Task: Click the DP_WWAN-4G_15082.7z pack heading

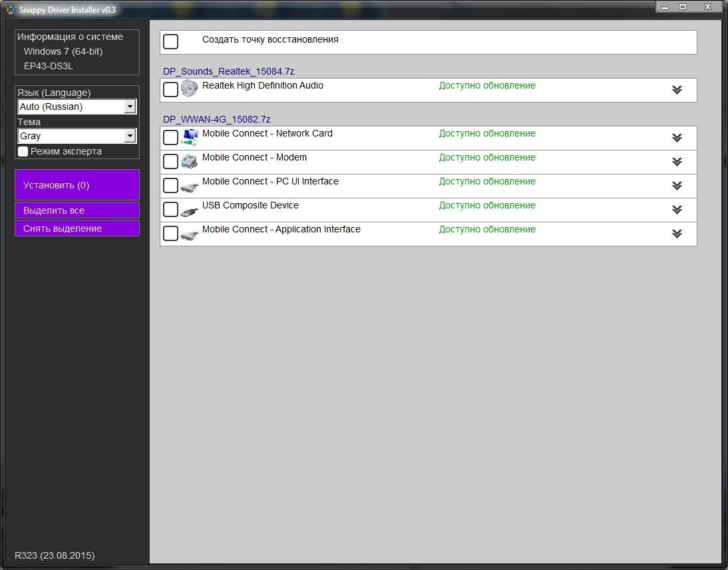Action: point(216,119)
